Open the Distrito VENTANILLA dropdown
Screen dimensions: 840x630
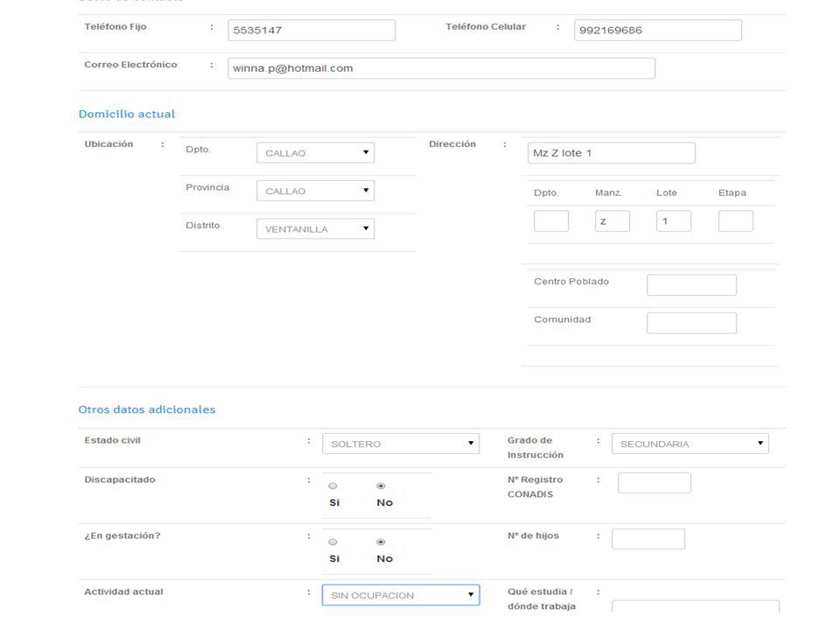316,228
